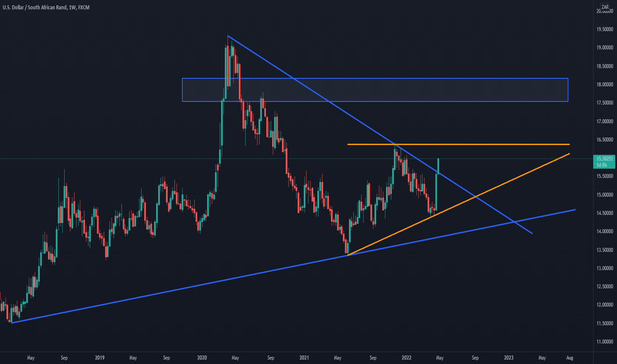Screen dimensions: 617x364
Task: Click the latest green weekly candle
Action: pyautogui.click(x=438, y=165)
